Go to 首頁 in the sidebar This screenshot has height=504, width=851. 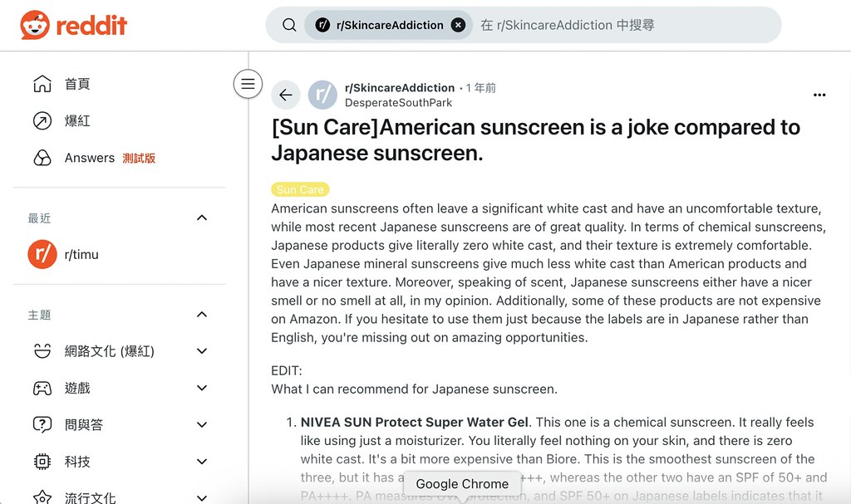[x=77, y=84]
